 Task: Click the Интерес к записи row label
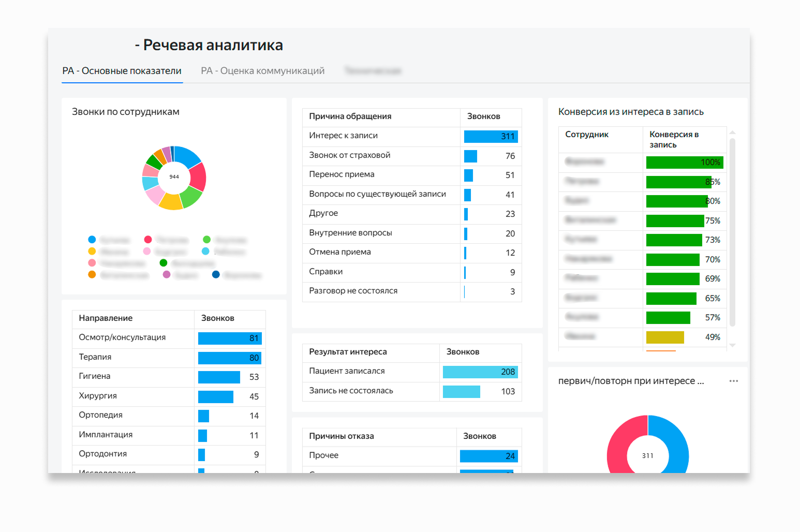coord(343,136)
